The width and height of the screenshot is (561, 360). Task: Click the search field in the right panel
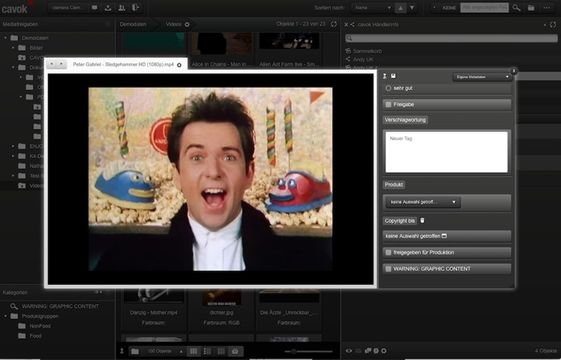pos(452,38)
